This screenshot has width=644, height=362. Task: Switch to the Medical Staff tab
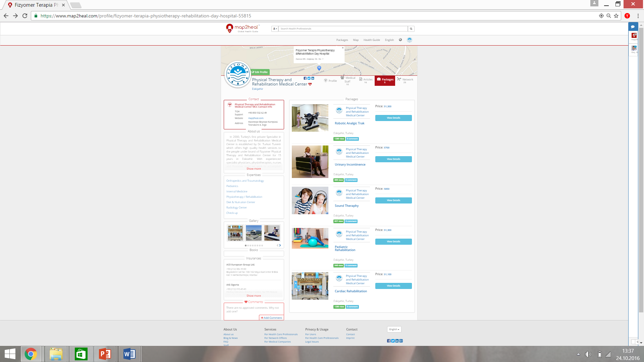pos(348,81)
